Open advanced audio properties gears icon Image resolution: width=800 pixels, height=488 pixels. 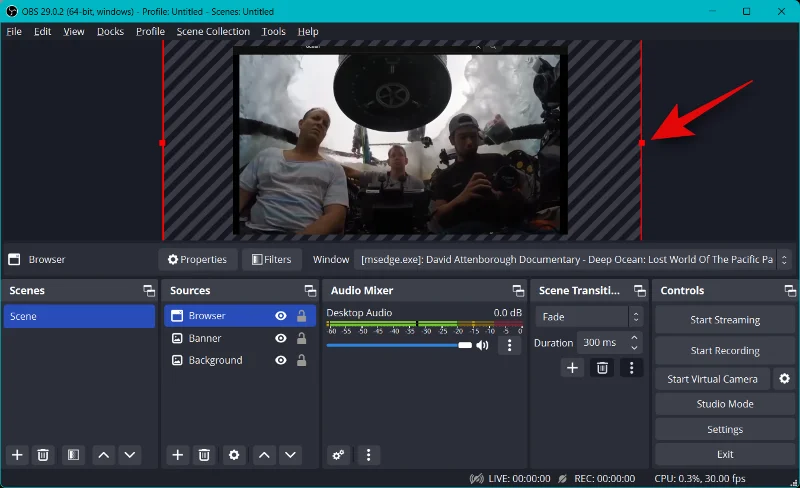[338, 455]
